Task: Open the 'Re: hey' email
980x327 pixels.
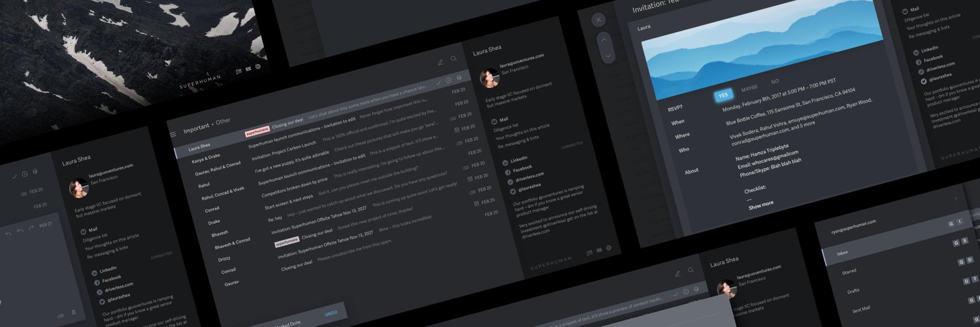Action: click(274, 217)
